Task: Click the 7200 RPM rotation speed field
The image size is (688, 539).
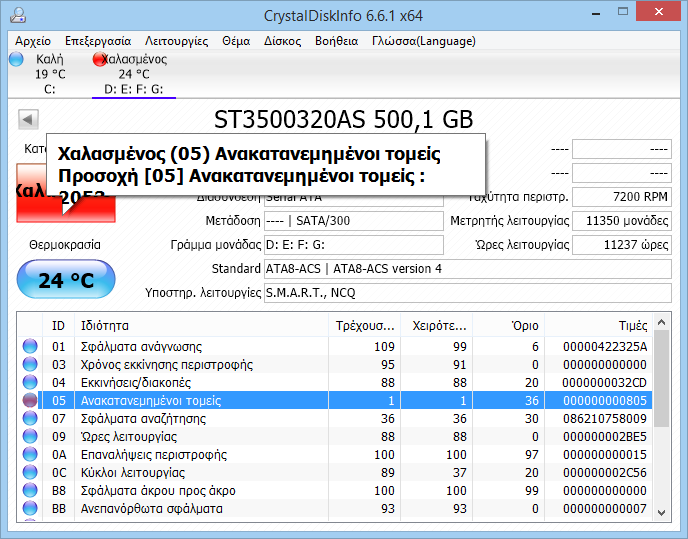Action: pyautogui.click(x=622, y=197)
